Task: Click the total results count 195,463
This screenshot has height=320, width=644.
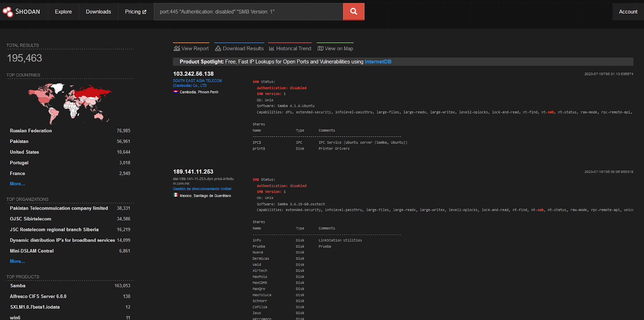Action: 25,58
